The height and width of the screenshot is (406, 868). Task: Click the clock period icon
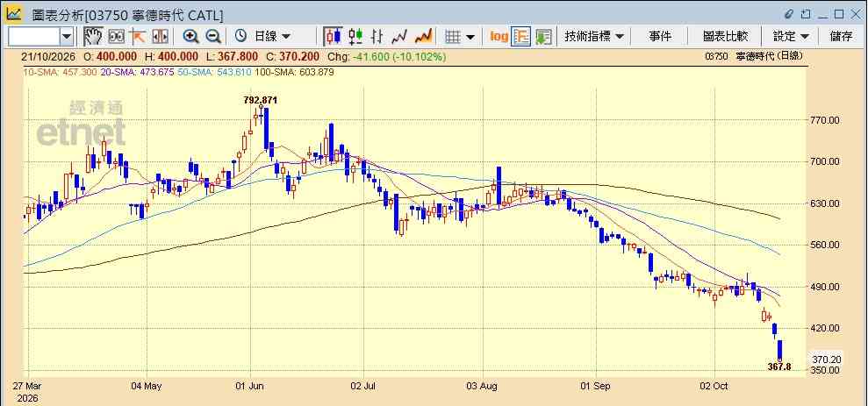[x=240, y=37]
